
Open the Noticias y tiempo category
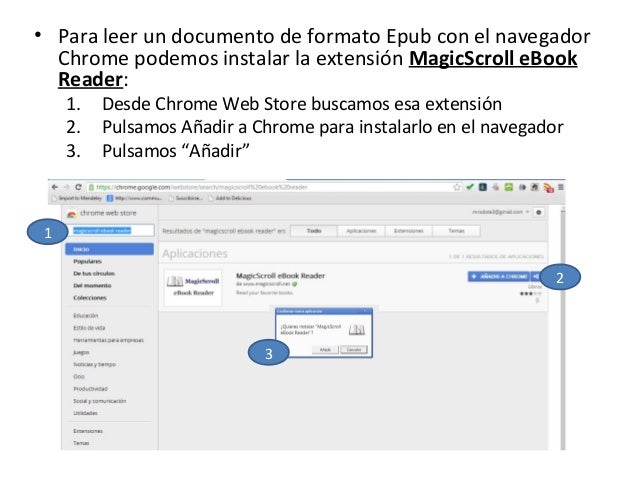pos(94,365)
